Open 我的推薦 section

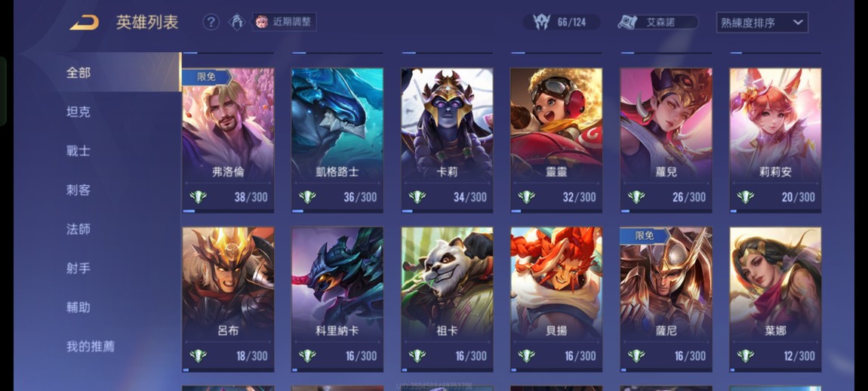coord(91,346)
